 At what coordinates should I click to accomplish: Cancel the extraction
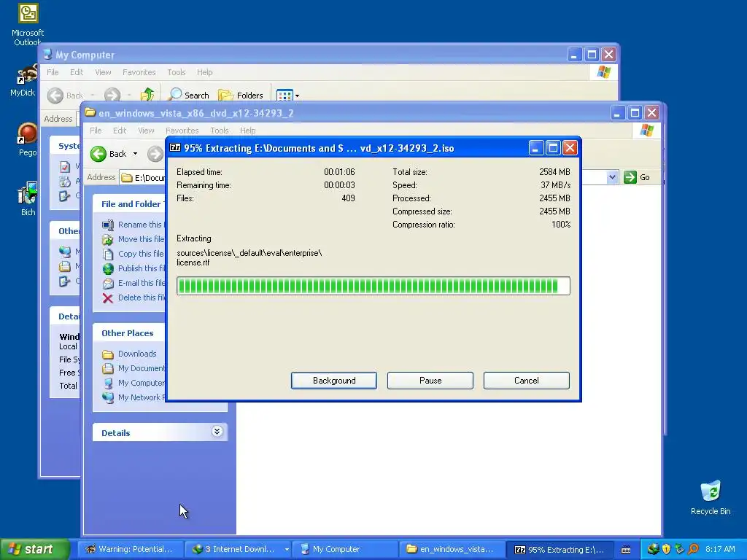click(x=527, y=381)
